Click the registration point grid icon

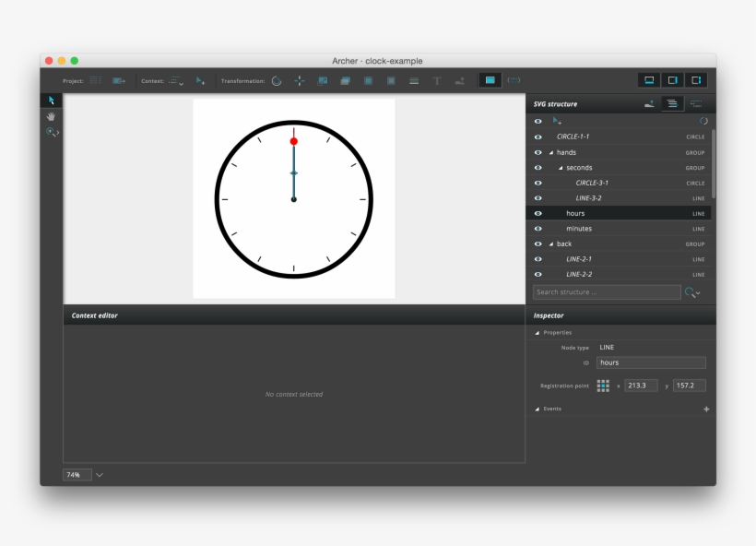(603, 386)
